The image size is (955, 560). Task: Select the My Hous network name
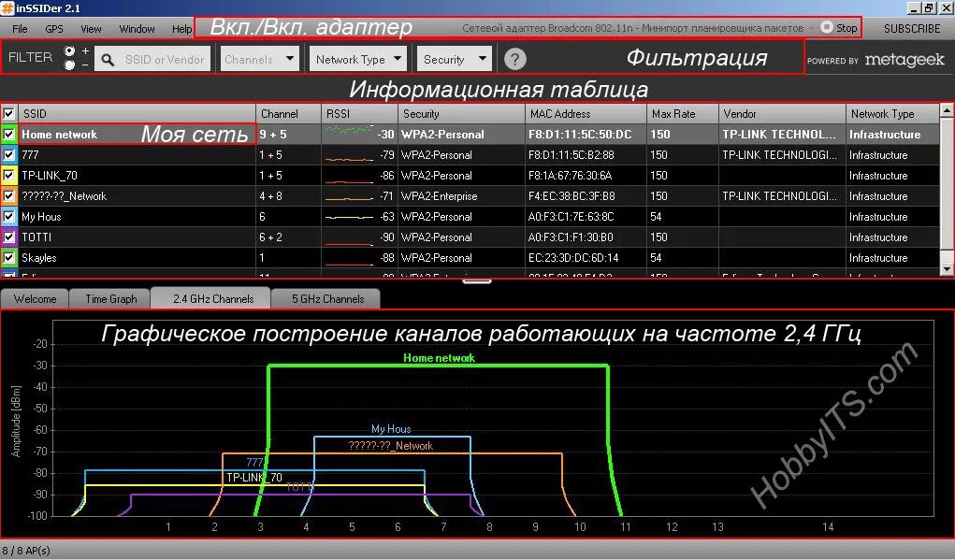pyautogui.click(x=41, y=217)
